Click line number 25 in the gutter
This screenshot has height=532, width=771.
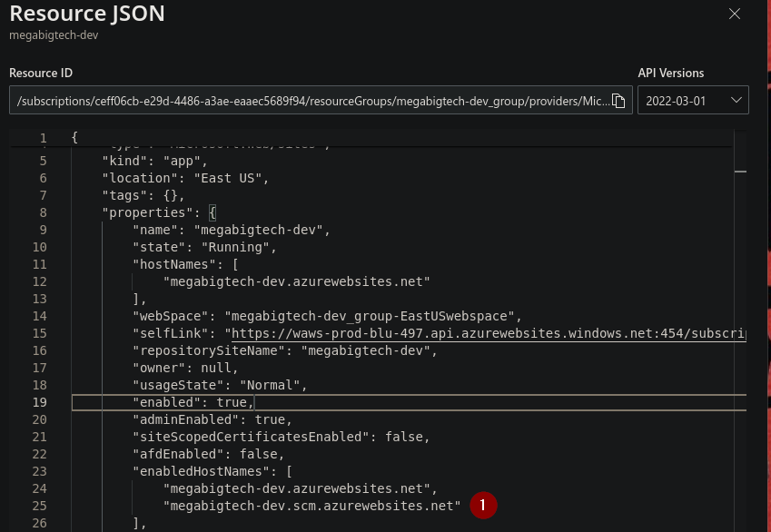point(39,506)
